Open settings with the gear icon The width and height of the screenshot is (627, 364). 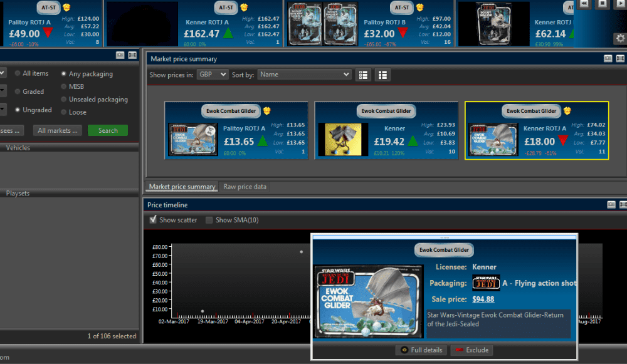click(620, 38)
